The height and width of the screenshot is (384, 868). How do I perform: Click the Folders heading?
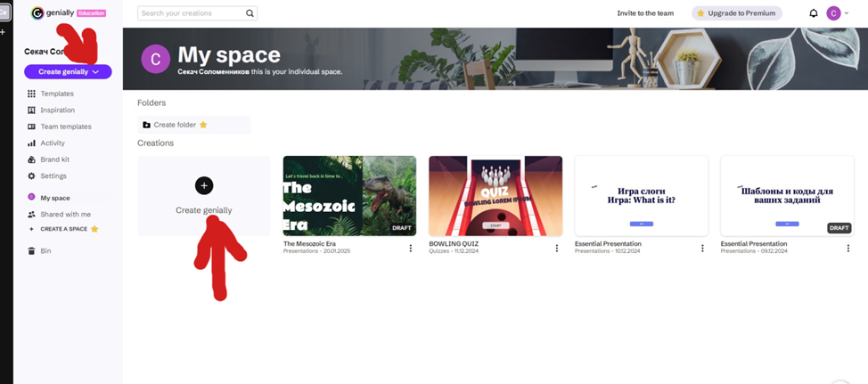tap(151, 103)
